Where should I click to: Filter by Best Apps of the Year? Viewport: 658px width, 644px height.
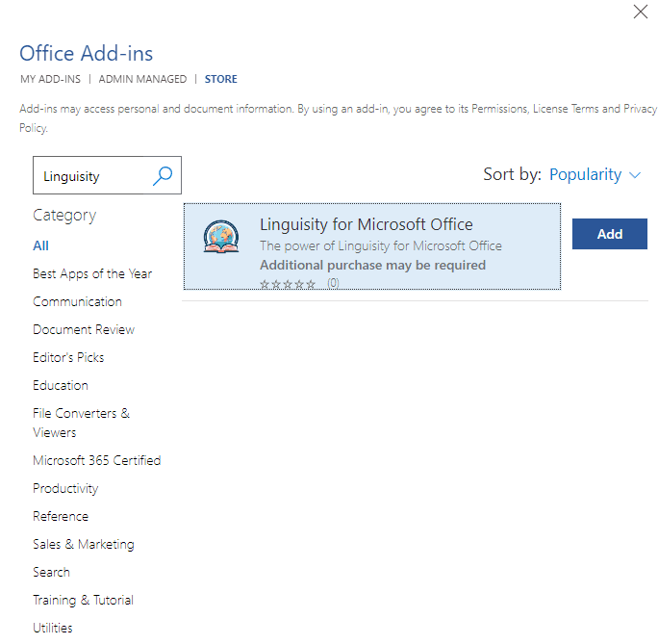(92, 273)
